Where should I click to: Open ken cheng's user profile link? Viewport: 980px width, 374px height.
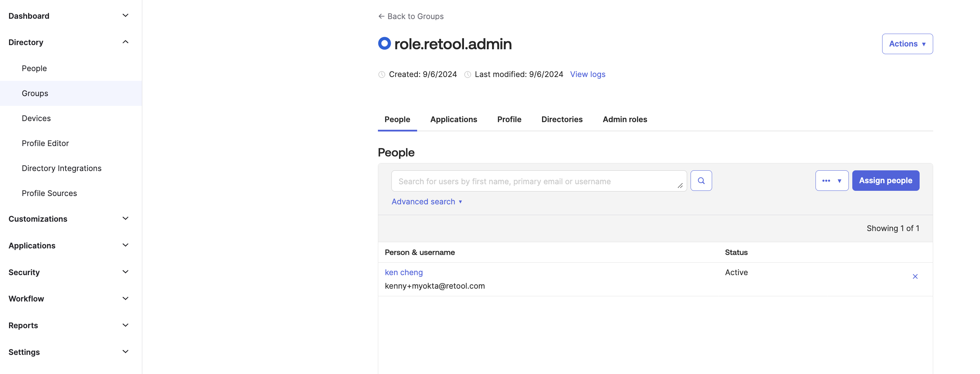coord(404,272)
